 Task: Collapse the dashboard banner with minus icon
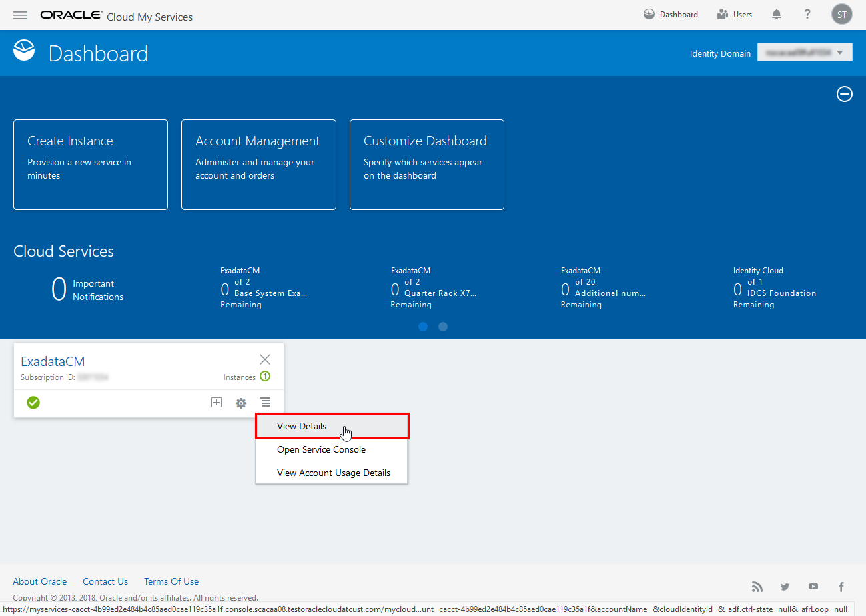coord(845,95)
